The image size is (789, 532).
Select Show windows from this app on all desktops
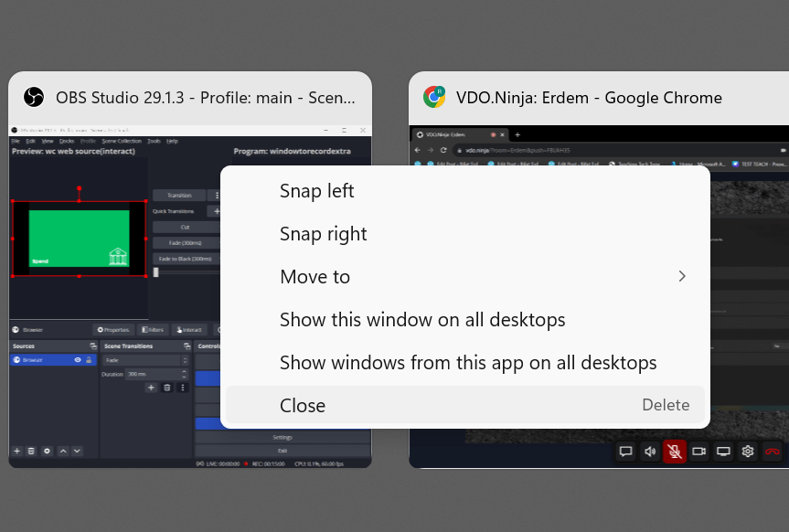point(465,362)
